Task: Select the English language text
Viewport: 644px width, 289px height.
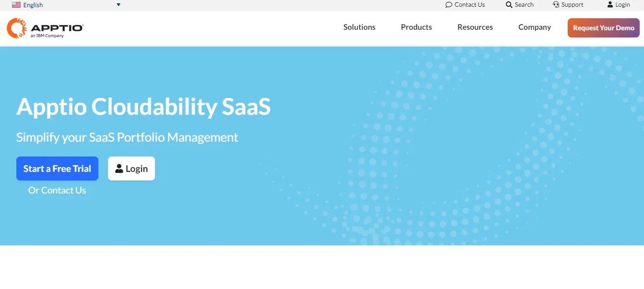Action: pyautogui.click(x=33, y=5)
